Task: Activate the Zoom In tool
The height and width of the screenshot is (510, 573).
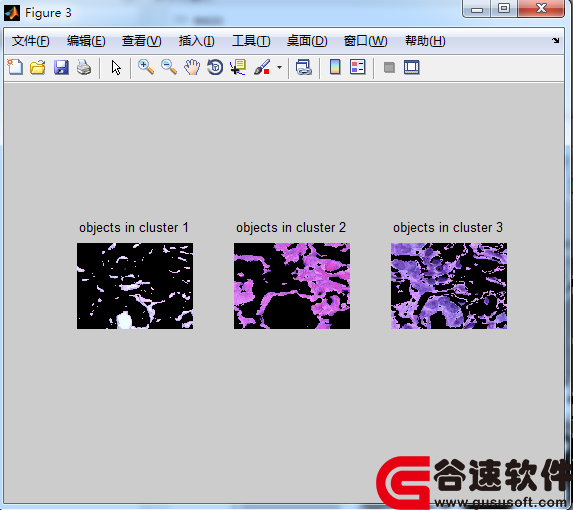Action: [x=146, y=68]
